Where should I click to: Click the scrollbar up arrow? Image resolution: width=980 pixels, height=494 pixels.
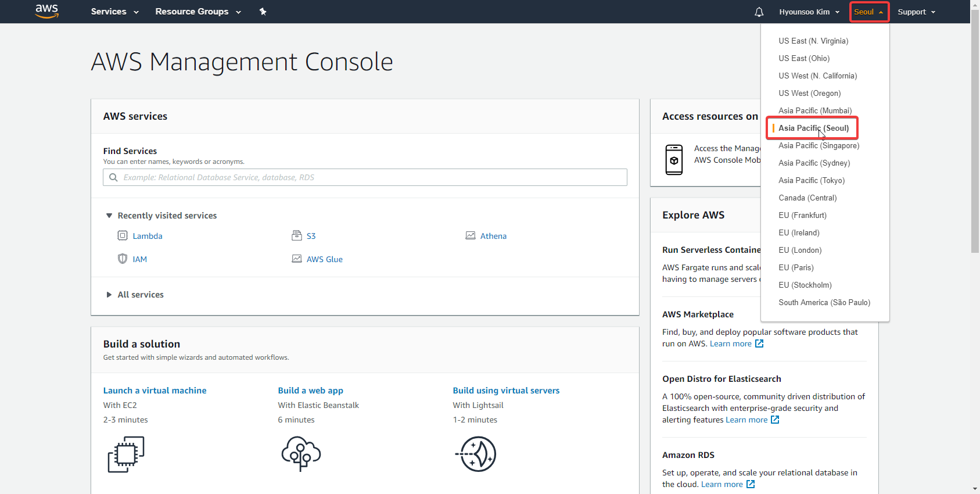point(975,4)
